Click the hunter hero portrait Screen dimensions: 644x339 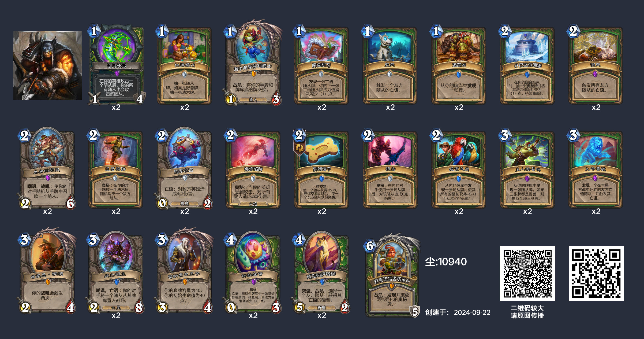tap(48, 65)
